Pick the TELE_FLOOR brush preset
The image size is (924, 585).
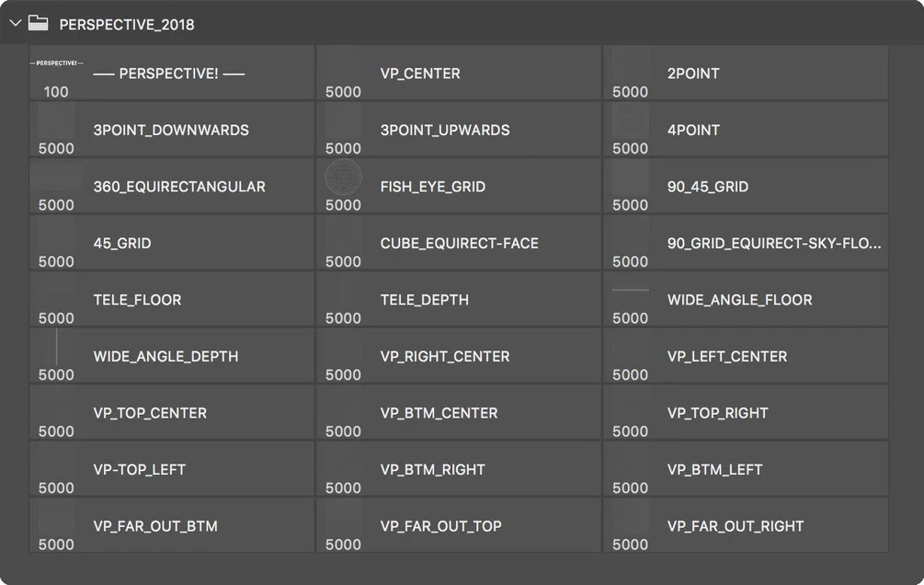[x=172, y=300]
